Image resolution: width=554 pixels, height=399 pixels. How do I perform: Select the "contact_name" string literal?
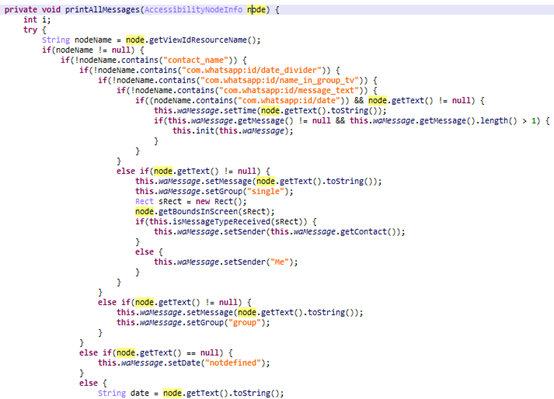pos(195,60)
